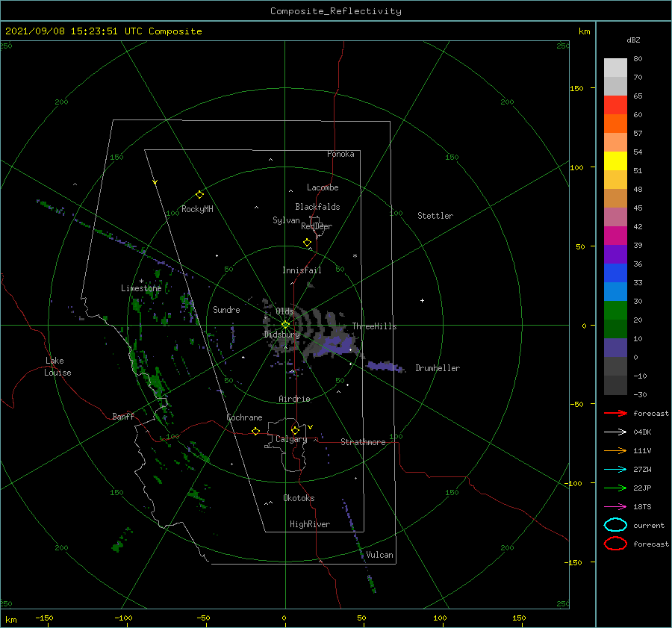Select the Blackfalds label

tap(317, 207)
